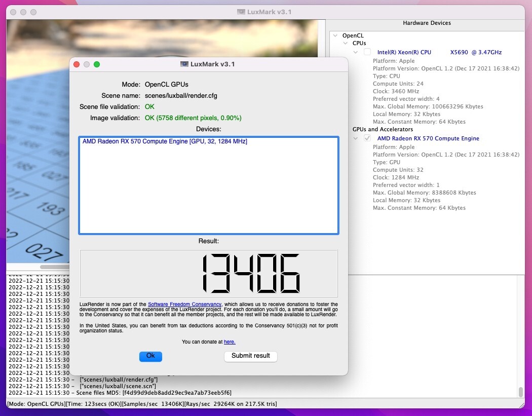This screenshot has height=416, width=532.
Task: Collapse the Intel Xeon CPU details
Action: [355, 52]
